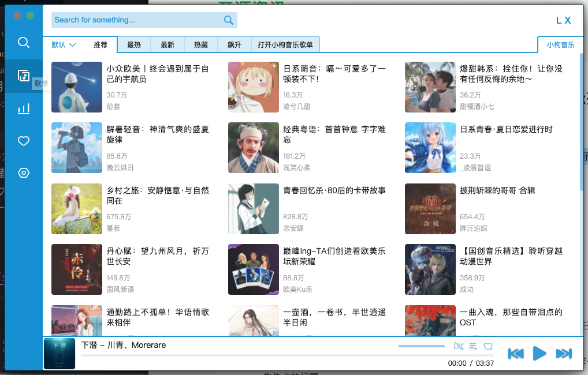The height and width of the screenshot is (375, 588).
Task: Click the 828.8万 play count
Action: (x=296, y=217)
